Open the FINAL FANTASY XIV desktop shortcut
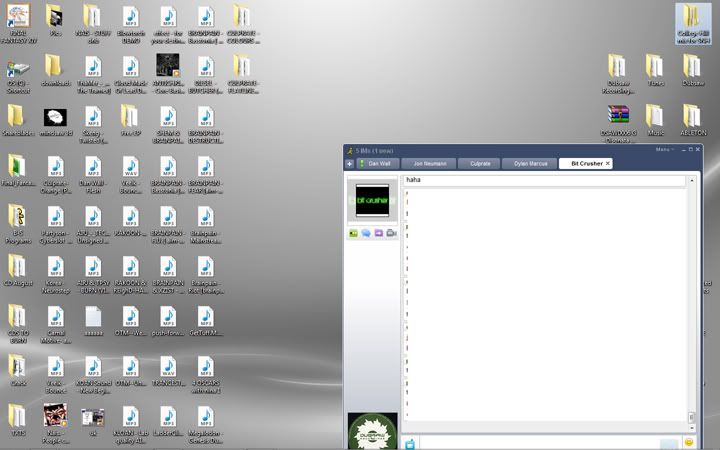The width and height of the screenshot is (720, 450). (18, 23)
